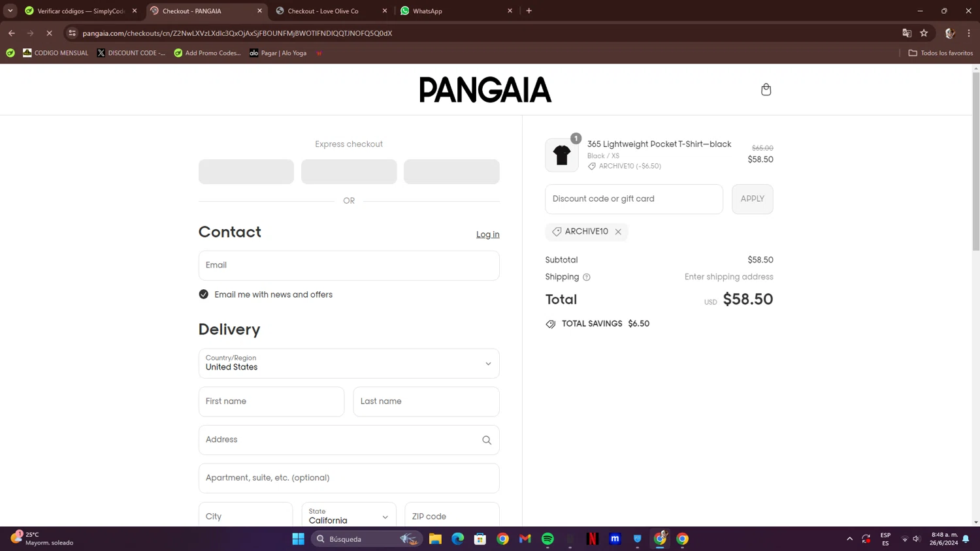Open Microsoft Store from the taskbar
Image resolution: width=980 pixels, height=551 pixels.
[480, 539]
